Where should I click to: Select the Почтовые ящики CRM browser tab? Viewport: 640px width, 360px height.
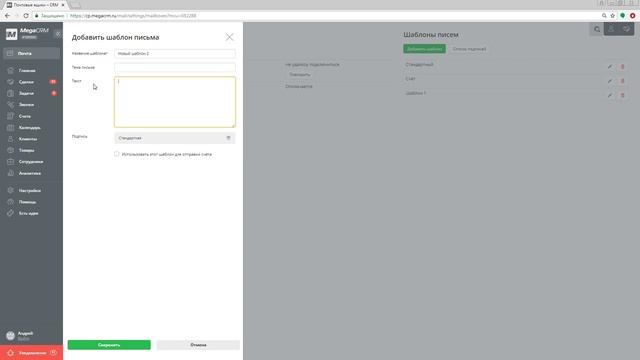[36, 5]
